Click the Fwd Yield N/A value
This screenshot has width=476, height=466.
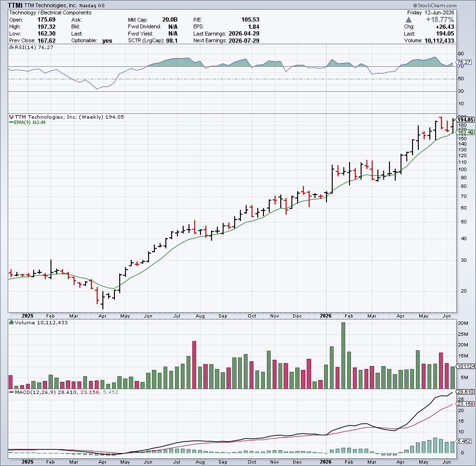[173, 34]
